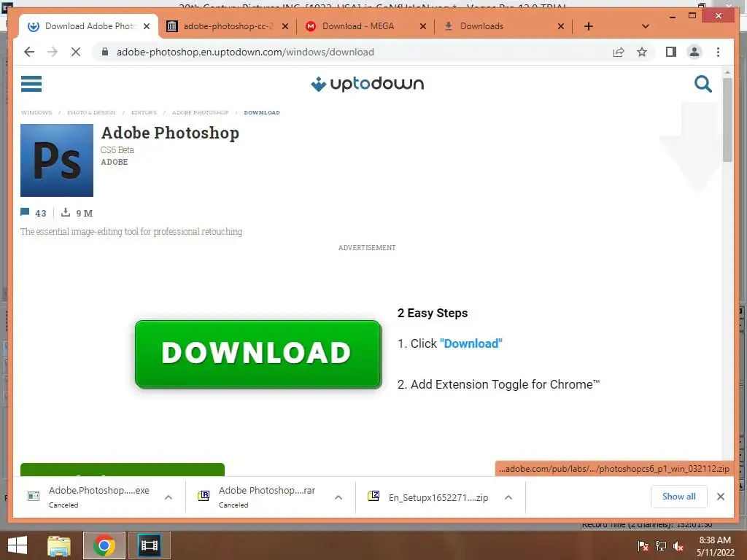This screenshot has height=560, width=747.
Task: Go back to the previous page
Action: tap(29, 52)
